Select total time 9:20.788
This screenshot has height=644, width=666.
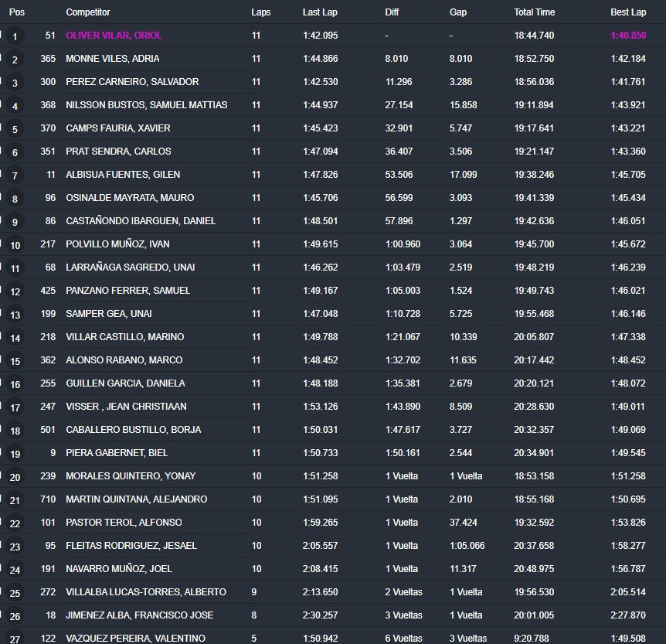pyautogui.click(x=532, y=638)
